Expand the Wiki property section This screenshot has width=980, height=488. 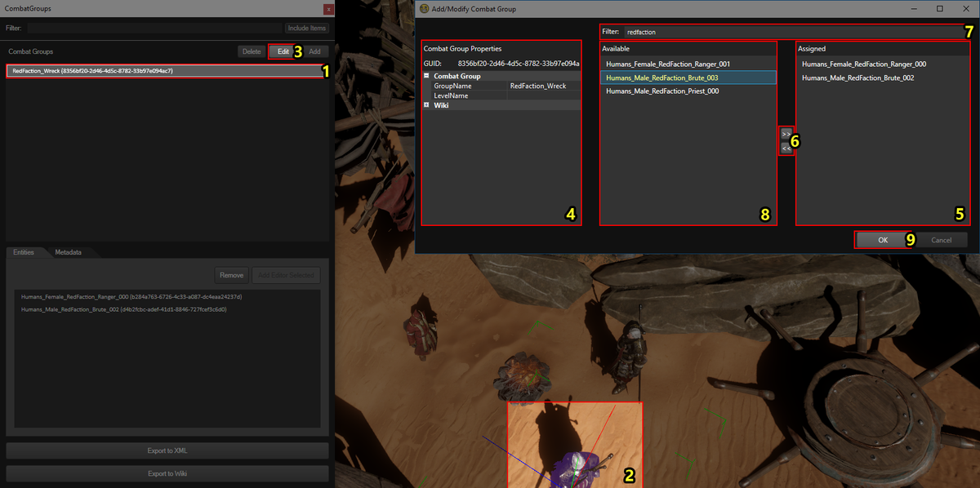[x=427, y=104]
